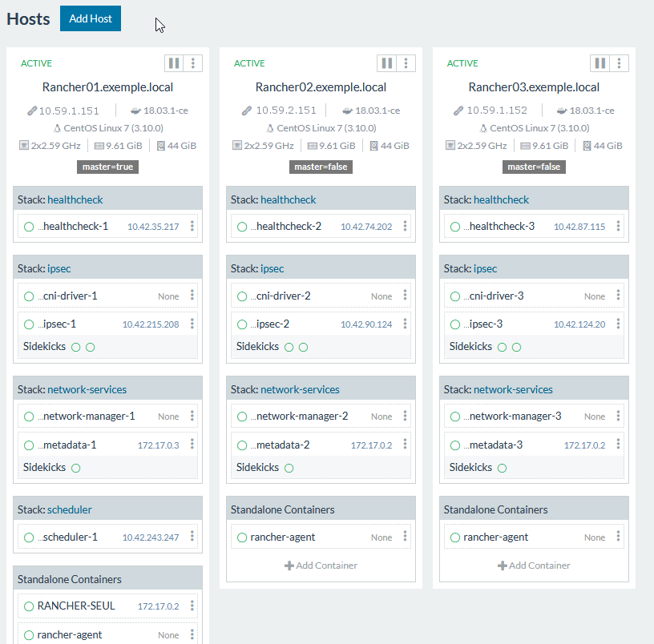Pause the Rancher02.exemple.local host
Viewport: 654px width, 644px height.
pos(387,63)
